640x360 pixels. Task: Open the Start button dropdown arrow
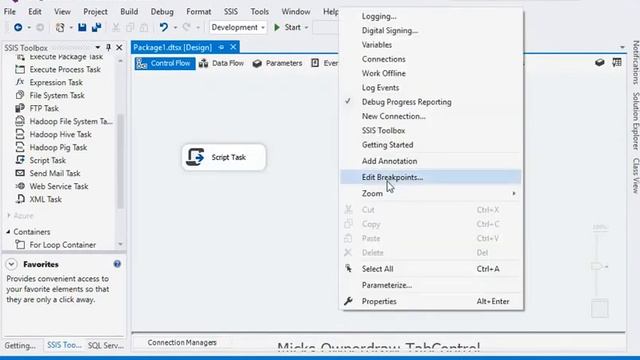click(306, 27)
